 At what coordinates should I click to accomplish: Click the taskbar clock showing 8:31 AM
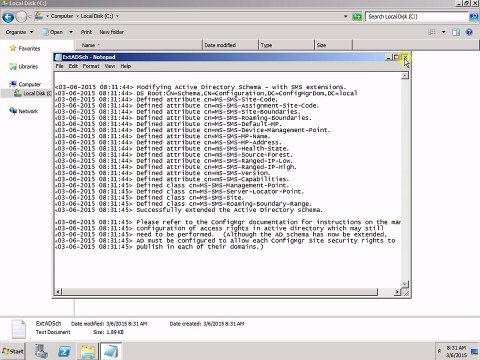point(456,351)
